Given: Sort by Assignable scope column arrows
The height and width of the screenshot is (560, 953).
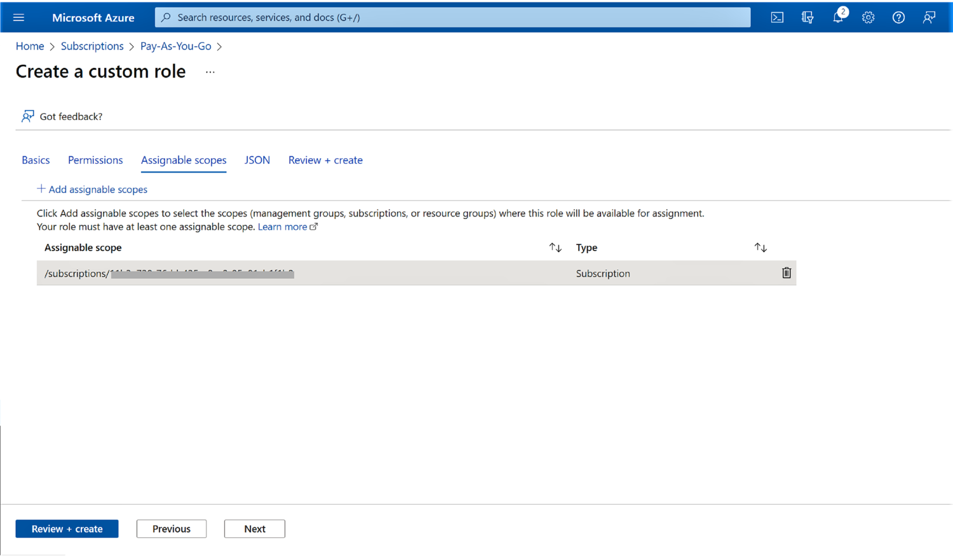Looking at the screenshot, I should pyautogui.click(x=555, y=248).
